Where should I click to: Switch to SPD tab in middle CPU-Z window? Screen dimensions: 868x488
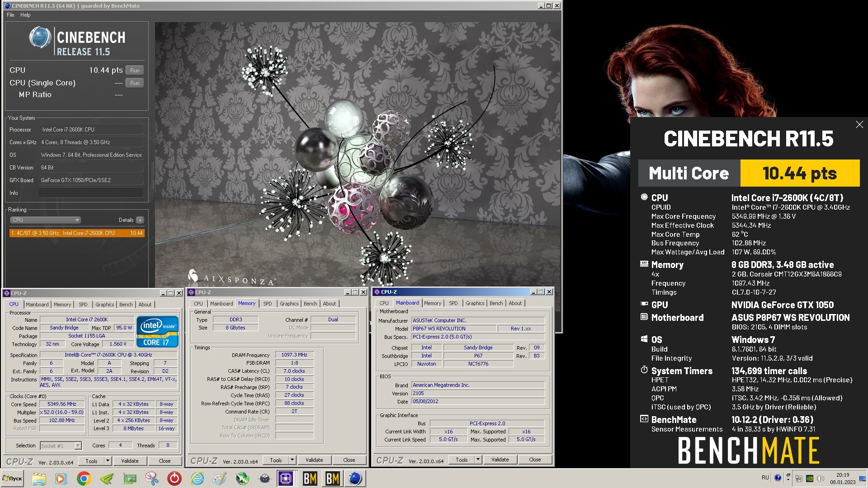pyautogui.click(x=268, y=304)
